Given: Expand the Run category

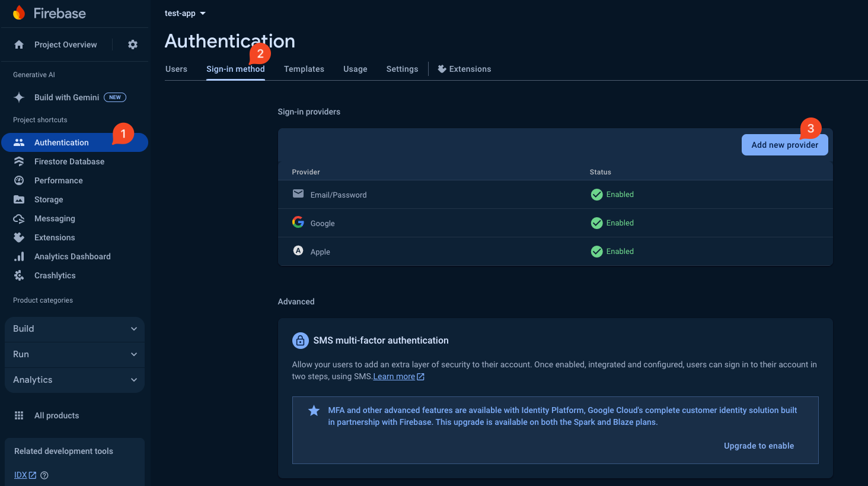Looking at the screenshot, I should pos(75,354).
